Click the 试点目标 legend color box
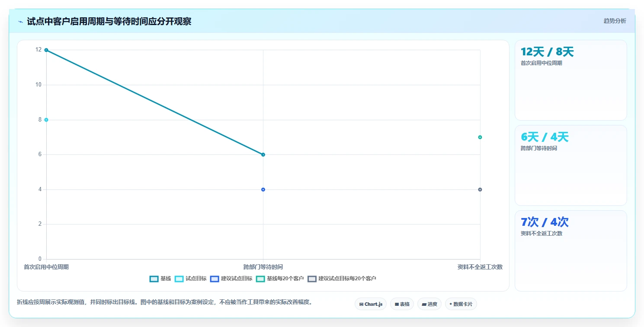The width and height of the screenshot is (644, 327). pyautogui.click(x=179, y=279)
